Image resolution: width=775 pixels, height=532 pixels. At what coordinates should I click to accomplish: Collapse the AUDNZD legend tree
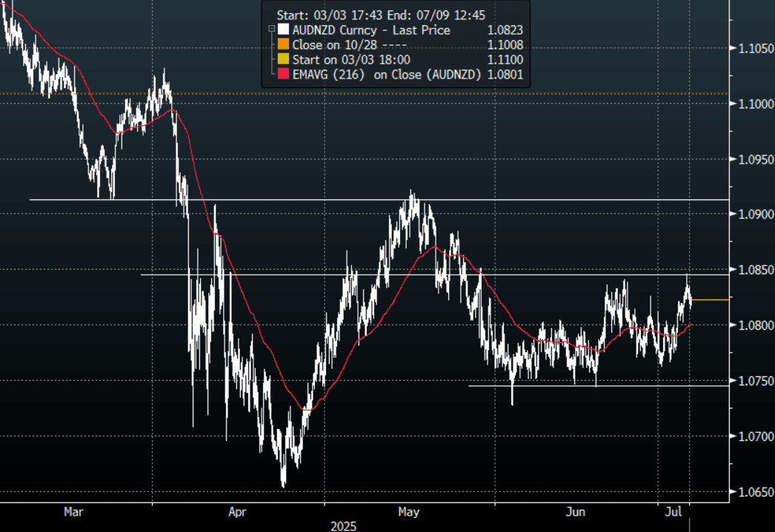tap(272, 30)
